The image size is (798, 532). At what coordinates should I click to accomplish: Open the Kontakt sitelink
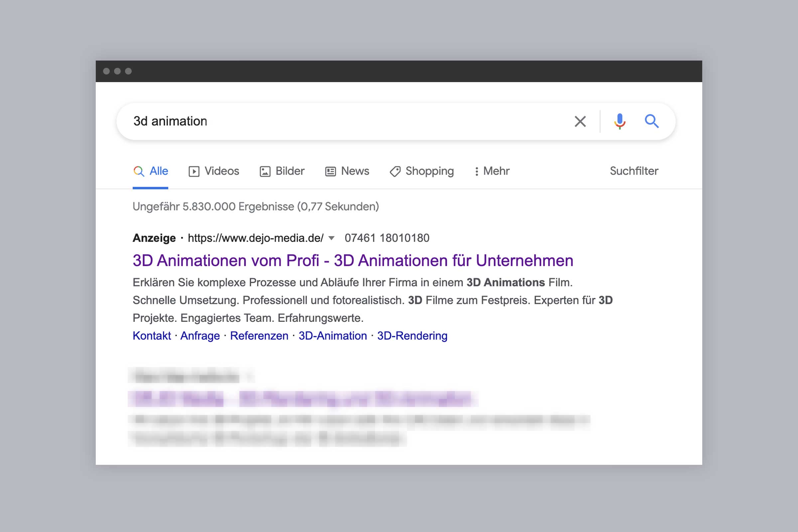click(152, 335)
